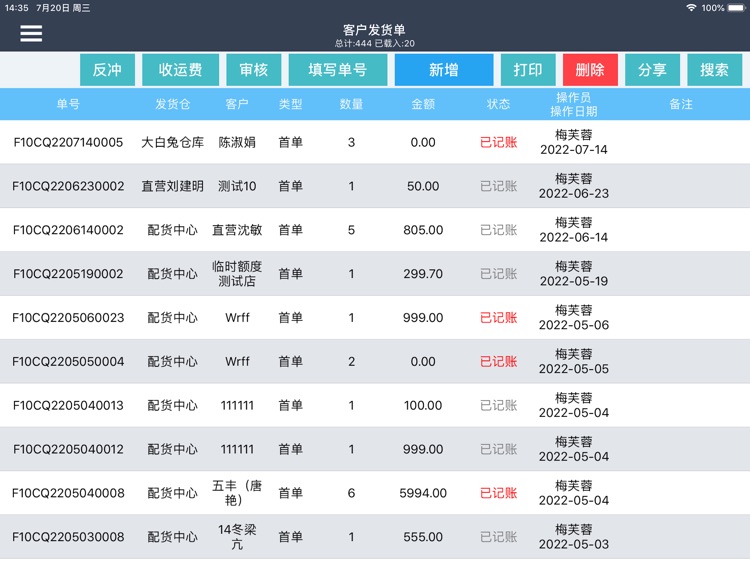The image size is (750, 562).
Task: Click amount 50.00
Action: (x=423, y=186)
